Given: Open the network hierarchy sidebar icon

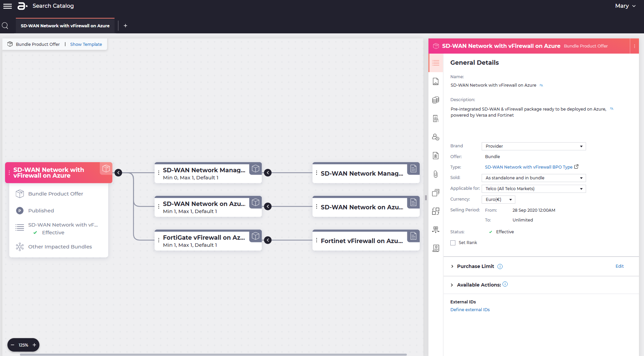Looking at the screenshot, I should click(x=436, y=230).
